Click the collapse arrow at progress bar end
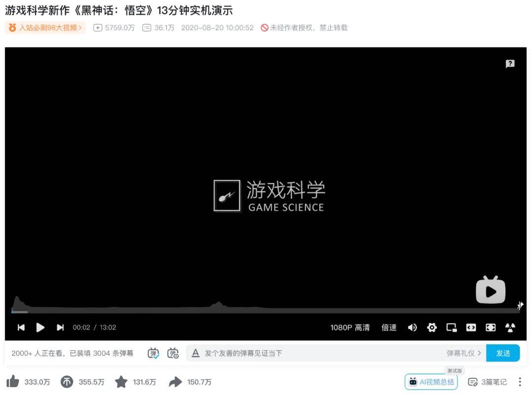Screen dimensions: 532x395 tap(521, 305)
